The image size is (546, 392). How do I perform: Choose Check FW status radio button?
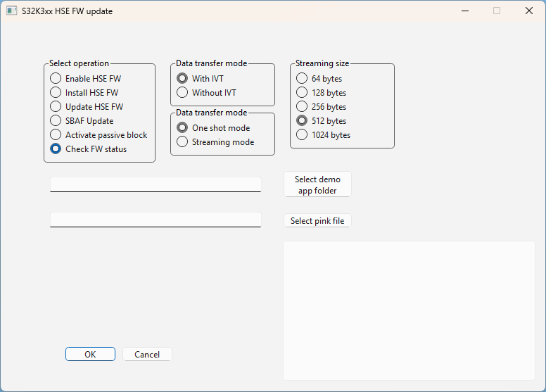(x=56, y=149)
